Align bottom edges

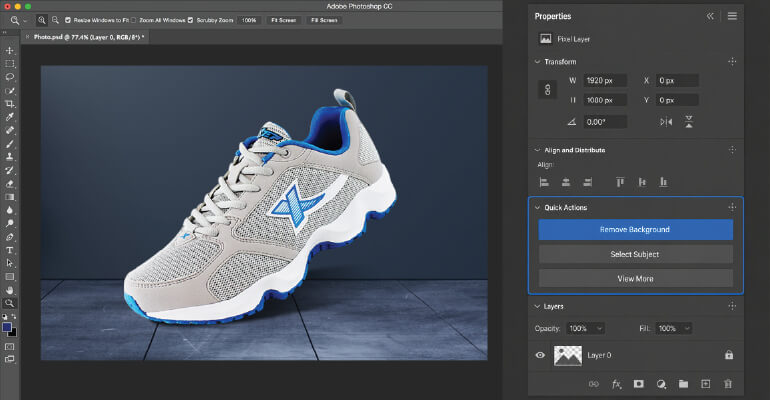coord(663,182)
